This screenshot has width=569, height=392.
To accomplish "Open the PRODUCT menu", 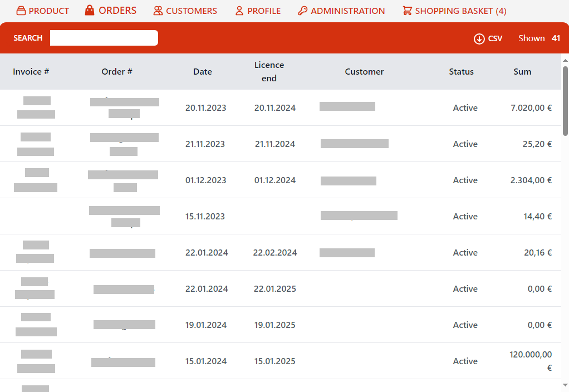I will pyautogui.click(x=43, y=11).
